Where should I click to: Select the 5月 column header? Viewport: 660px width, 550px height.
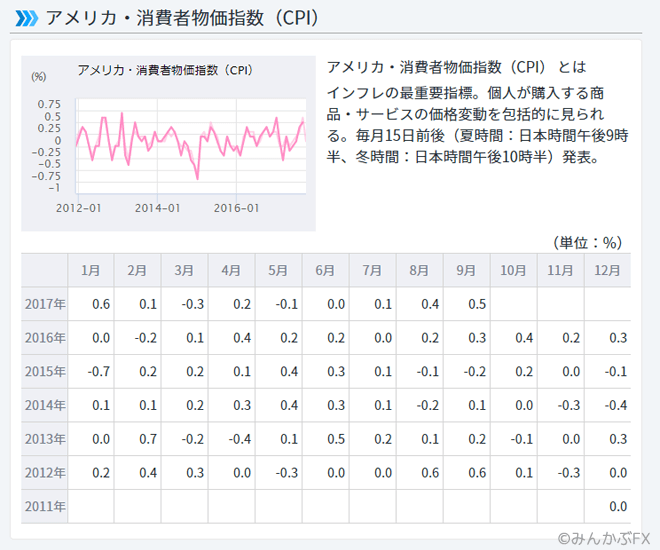point(279,270)
